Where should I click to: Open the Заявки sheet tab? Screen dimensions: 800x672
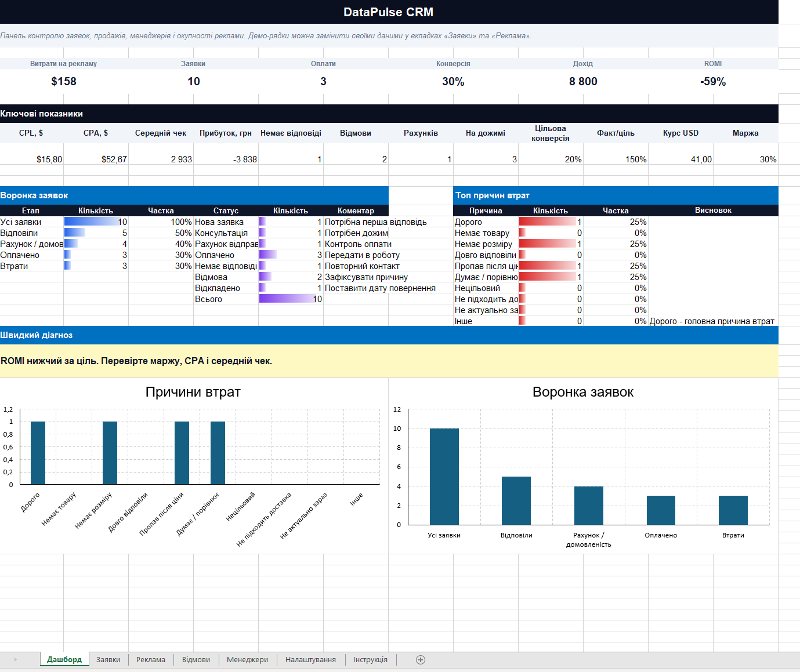point(108,660)
